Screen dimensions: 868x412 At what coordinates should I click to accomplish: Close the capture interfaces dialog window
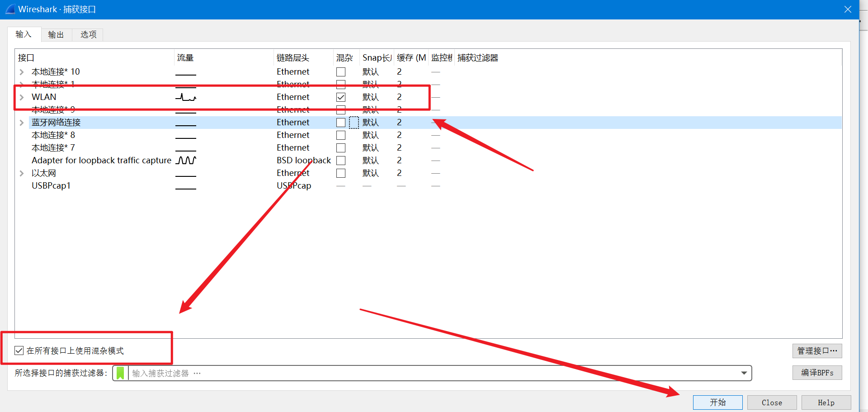tap(848, 9)
